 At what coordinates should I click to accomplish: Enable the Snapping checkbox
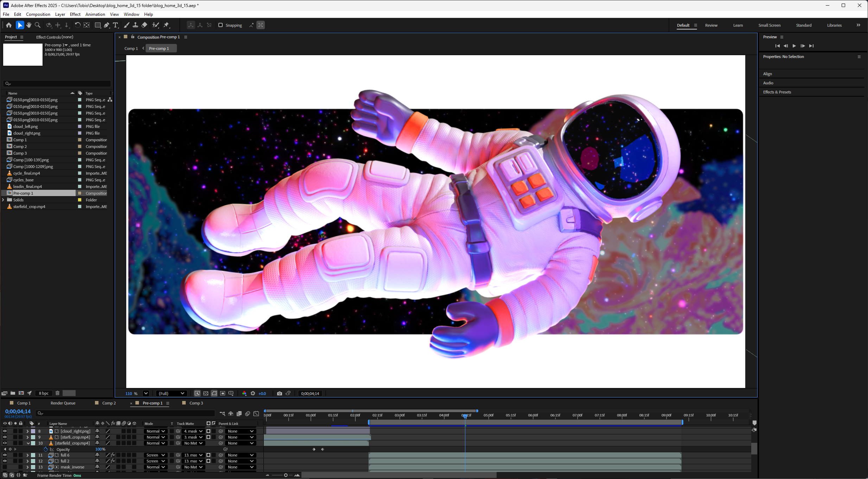click(x=221, y=25)
